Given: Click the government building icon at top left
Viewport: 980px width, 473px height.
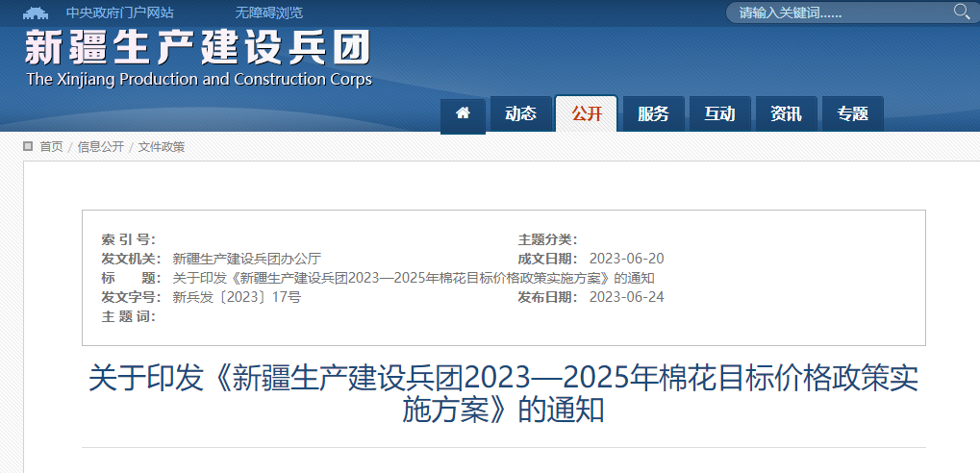Looking at the screenshot, I should (37, 13).
